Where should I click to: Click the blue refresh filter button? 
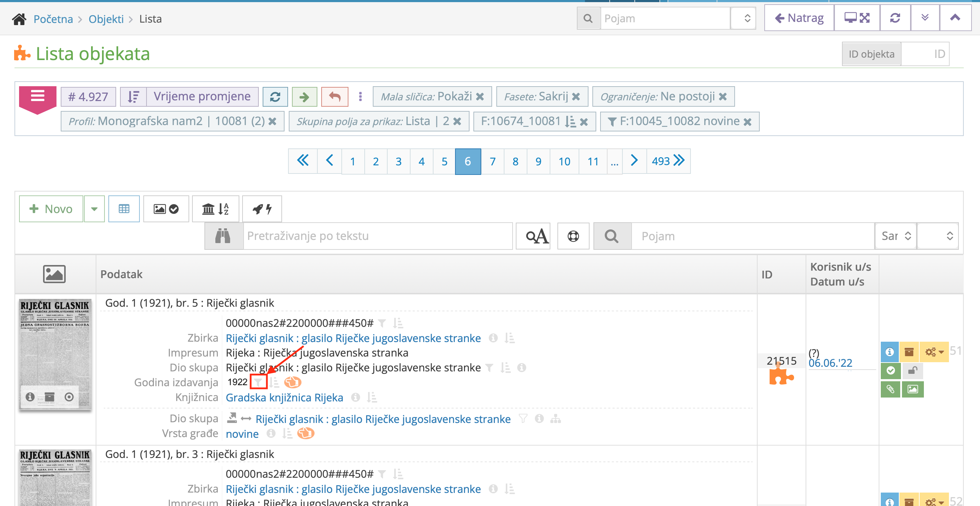point(275,97)
